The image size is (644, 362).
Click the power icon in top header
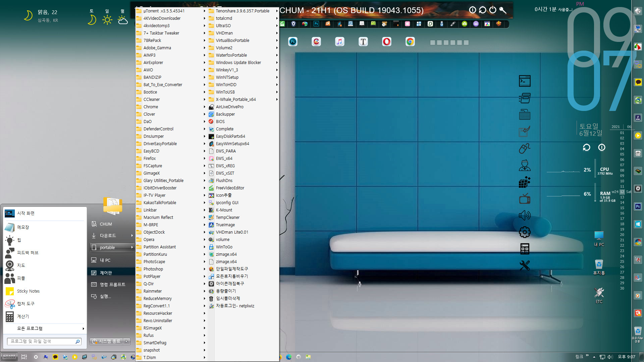tap(493, 10)
